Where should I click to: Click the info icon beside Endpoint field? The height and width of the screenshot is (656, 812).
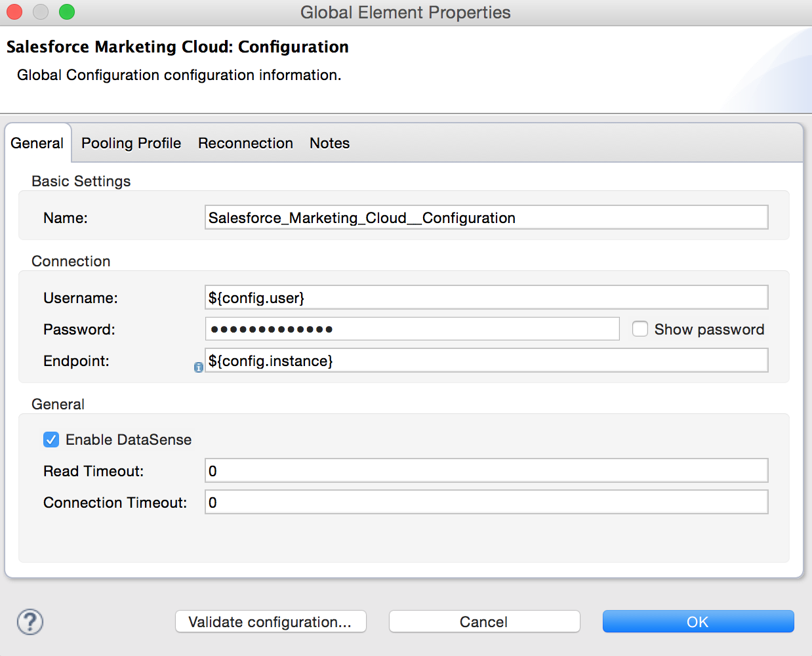(198, 367)
